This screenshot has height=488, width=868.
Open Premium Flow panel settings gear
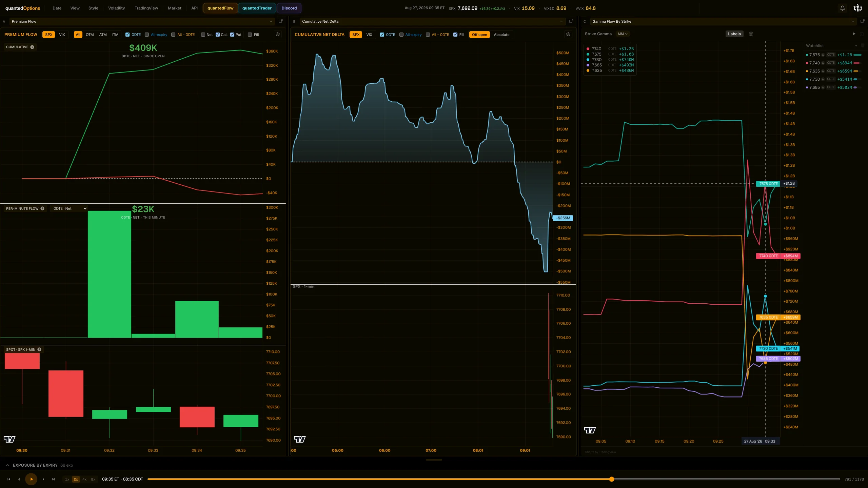coord(278,35)
